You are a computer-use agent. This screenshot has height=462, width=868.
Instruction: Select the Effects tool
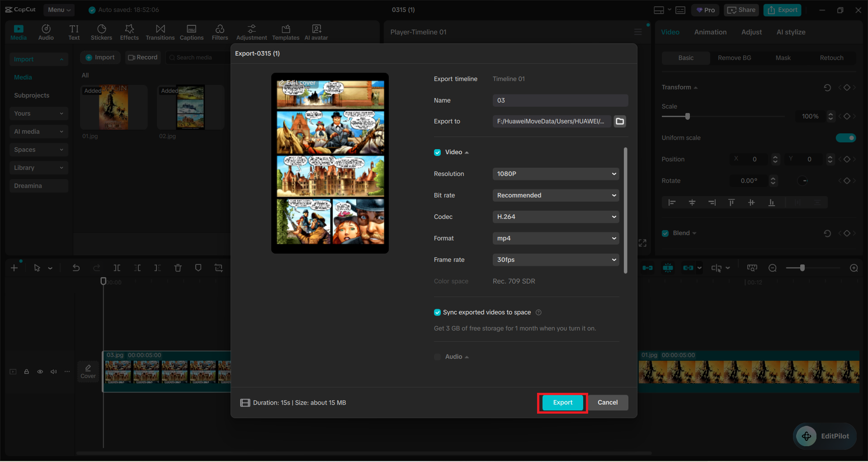(x=129, y=32)
